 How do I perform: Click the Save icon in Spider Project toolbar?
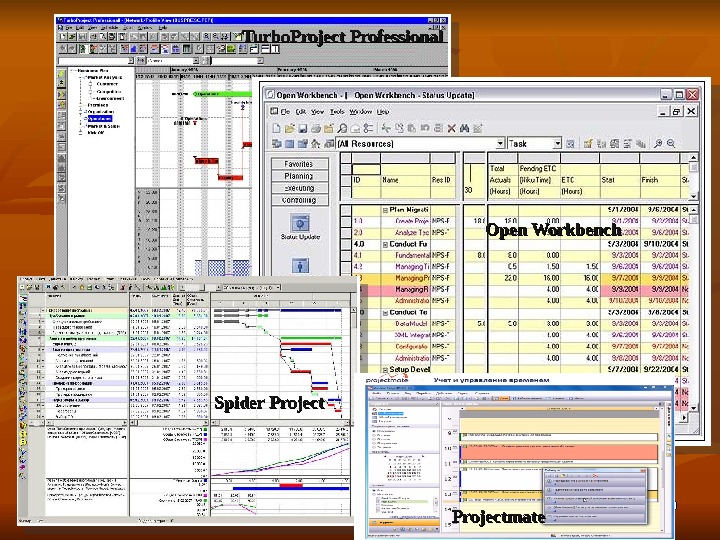click(37, 287)
